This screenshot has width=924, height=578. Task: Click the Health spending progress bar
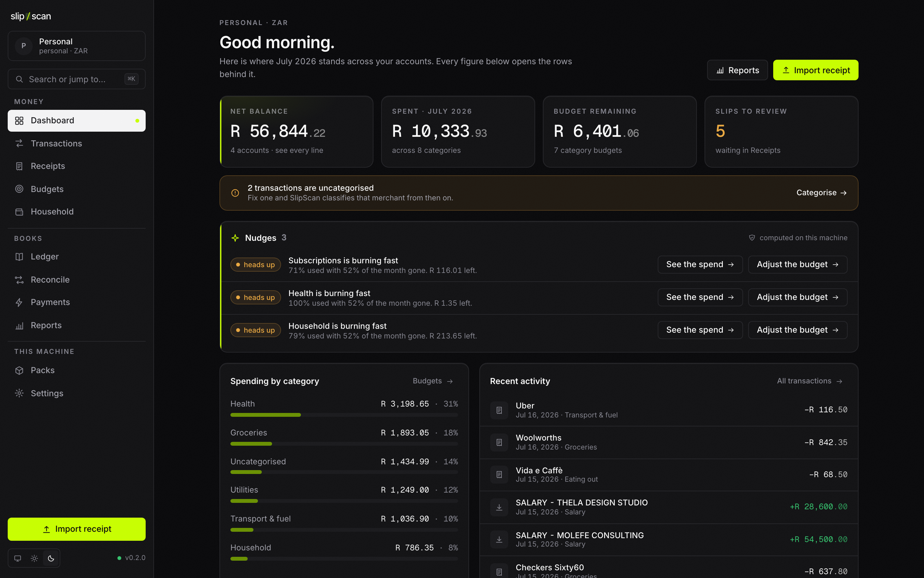(x=344, y=415)
